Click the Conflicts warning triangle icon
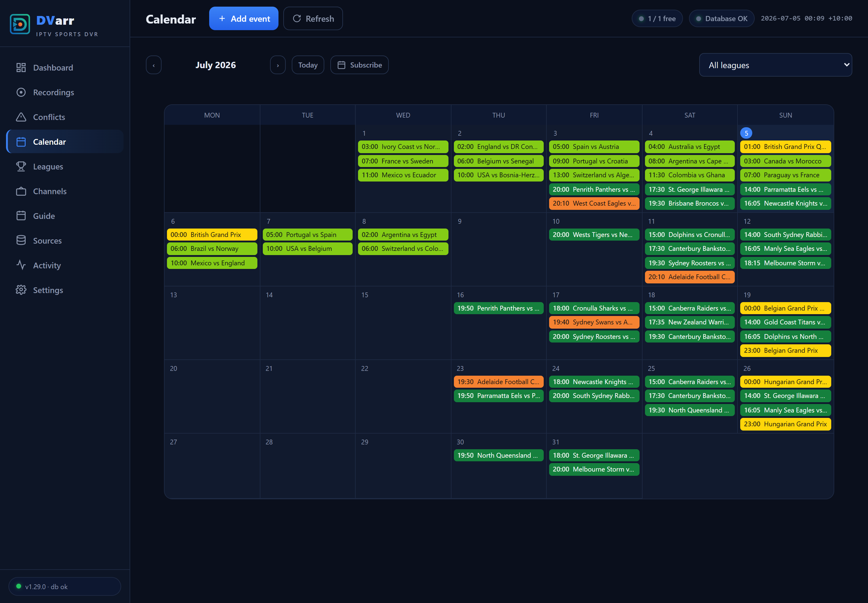Image resolution: width=868 pixels, height=603 pixels. pyautogui.click(x=21, y=117)
